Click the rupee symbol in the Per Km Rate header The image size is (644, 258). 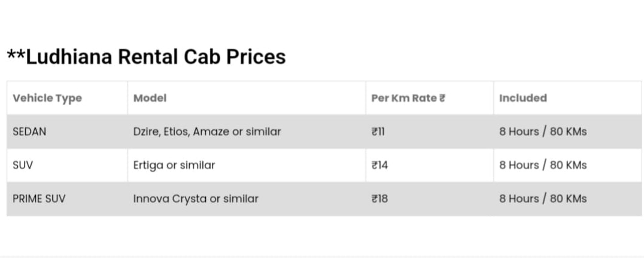(x=442, y=98)
